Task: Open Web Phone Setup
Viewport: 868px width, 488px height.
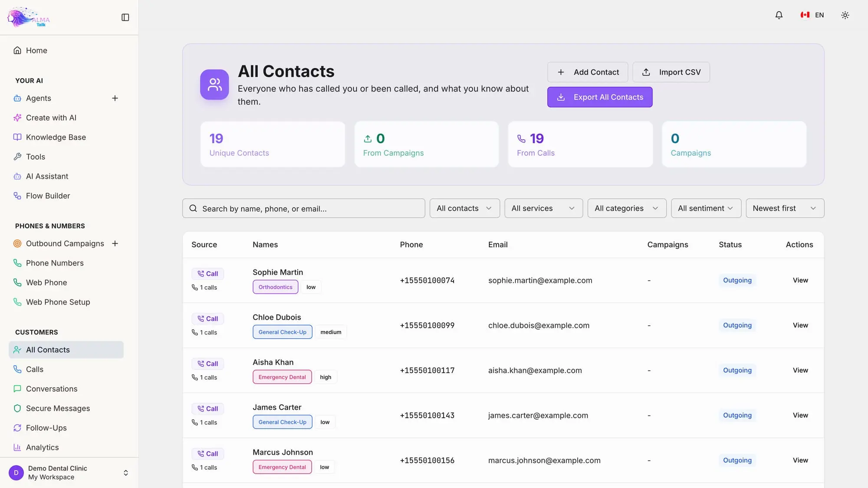Action: coord(66,302)
